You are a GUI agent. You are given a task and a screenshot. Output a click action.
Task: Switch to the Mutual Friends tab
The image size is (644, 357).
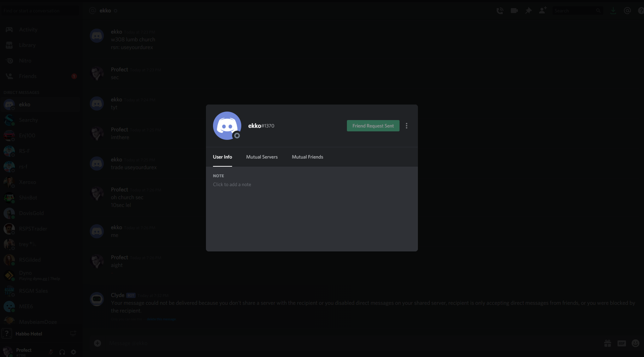click(x=307, y=157)
